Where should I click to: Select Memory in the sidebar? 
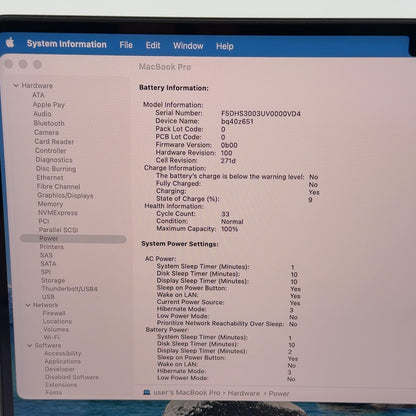point(50,204)
